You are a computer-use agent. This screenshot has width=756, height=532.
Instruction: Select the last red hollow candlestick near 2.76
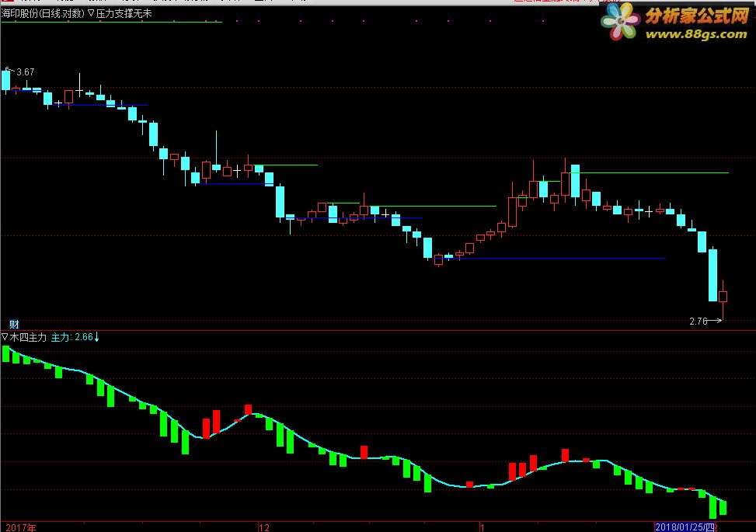[723, 297]
